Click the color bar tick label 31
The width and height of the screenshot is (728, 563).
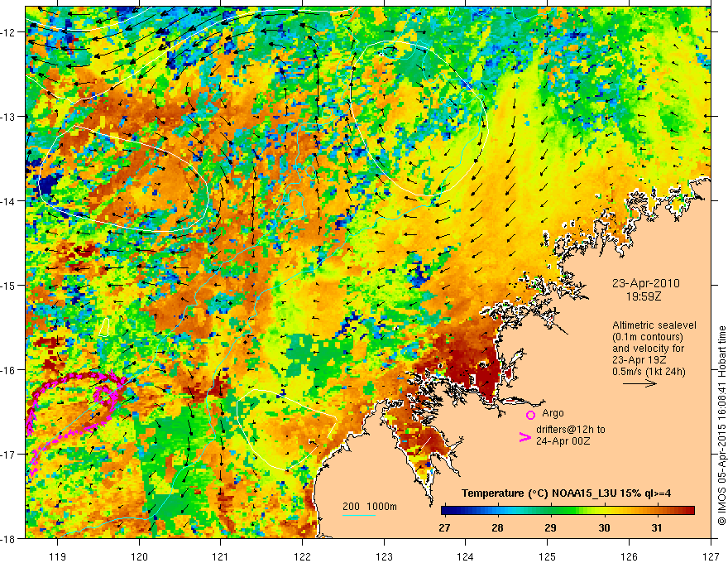point(656,528)
